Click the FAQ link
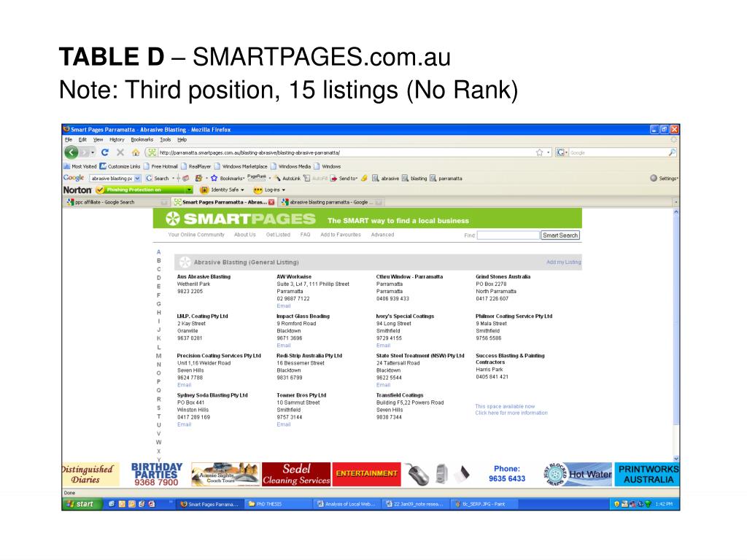The width and height of the screenshot is (747, 560). coord(306,235)
